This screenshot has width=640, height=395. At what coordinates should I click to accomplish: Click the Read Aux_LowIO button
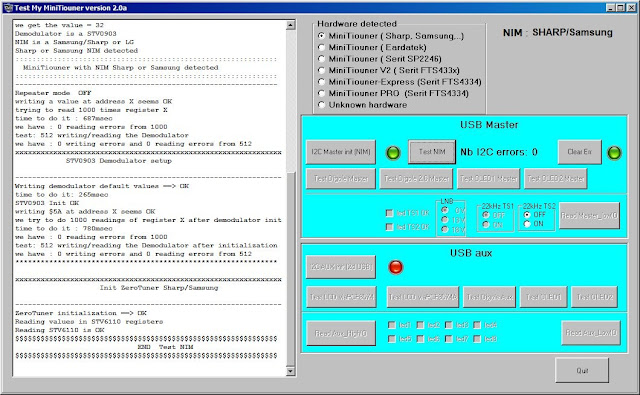point(591,333)
